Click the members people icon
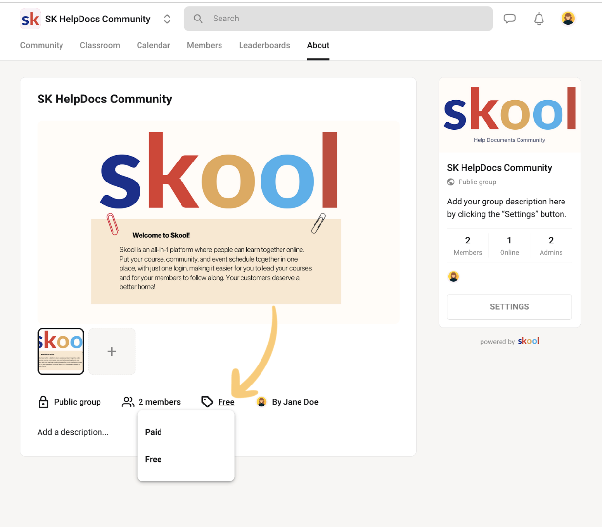 coord(128,402)
